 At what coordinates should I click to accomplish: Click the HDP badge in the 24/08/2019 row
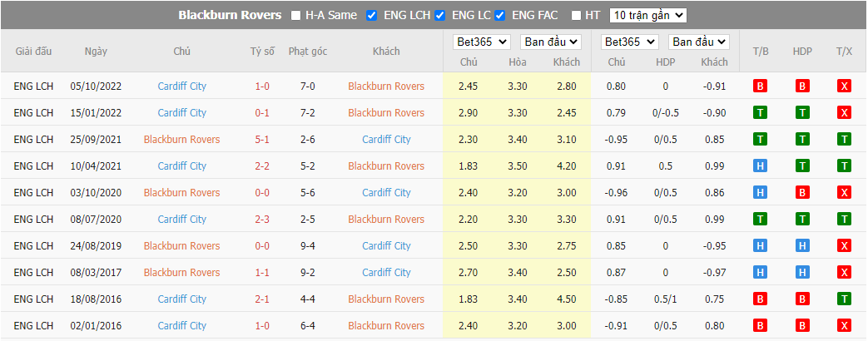803,246
